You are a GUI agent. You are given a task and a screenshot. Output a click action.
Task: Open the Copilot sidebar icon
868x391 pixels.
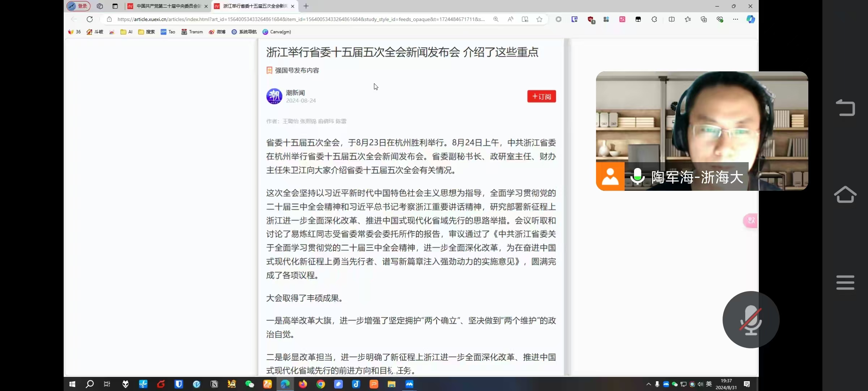[750, 19]
